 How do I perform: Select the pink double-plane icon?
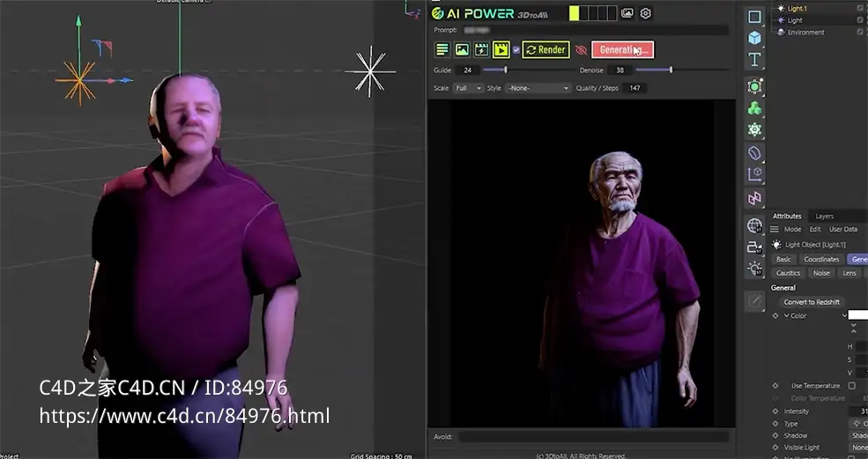click(x=754, y=198)
